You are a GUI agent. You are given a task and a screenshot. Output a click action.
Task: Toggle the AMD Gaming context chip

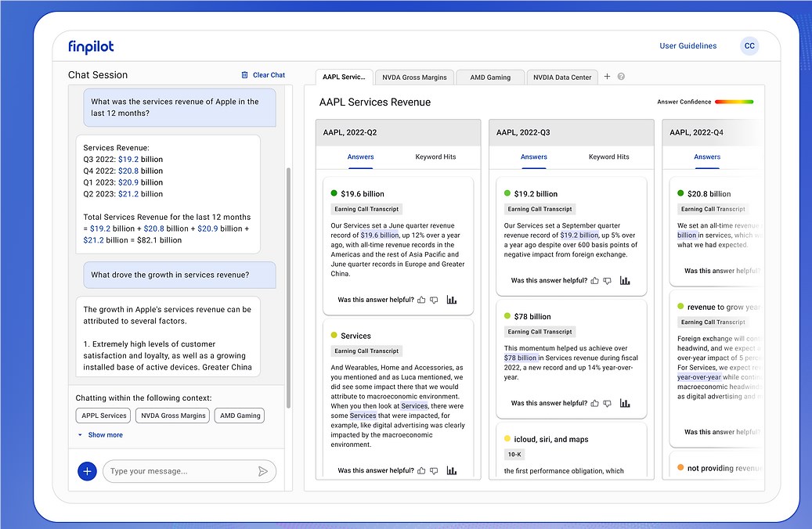[x=240, y=416]
